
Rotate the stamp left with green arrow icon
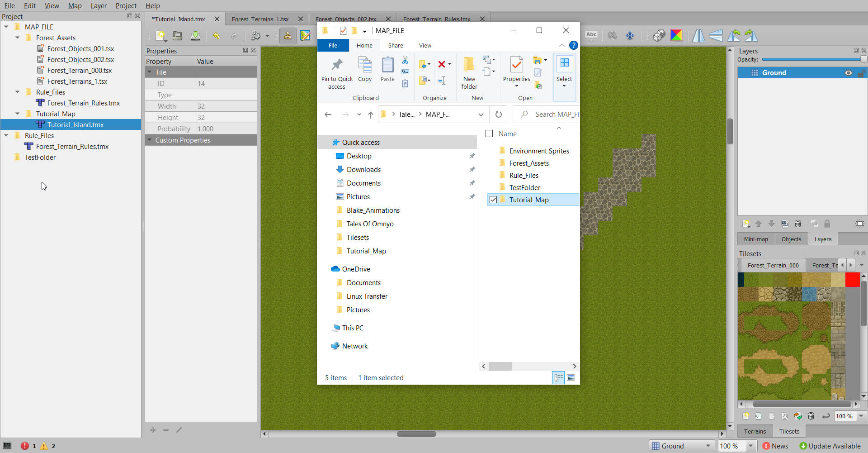click(734, 36)
